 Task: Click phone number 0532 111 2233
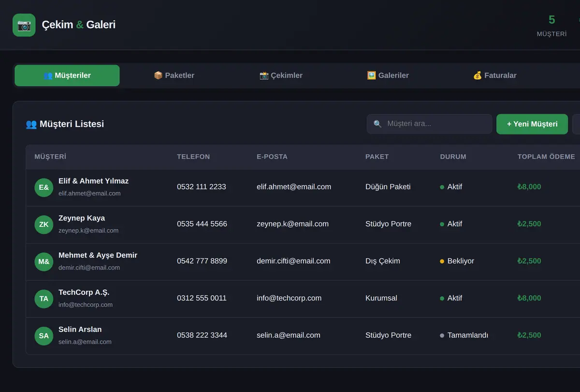coord(202,187)
